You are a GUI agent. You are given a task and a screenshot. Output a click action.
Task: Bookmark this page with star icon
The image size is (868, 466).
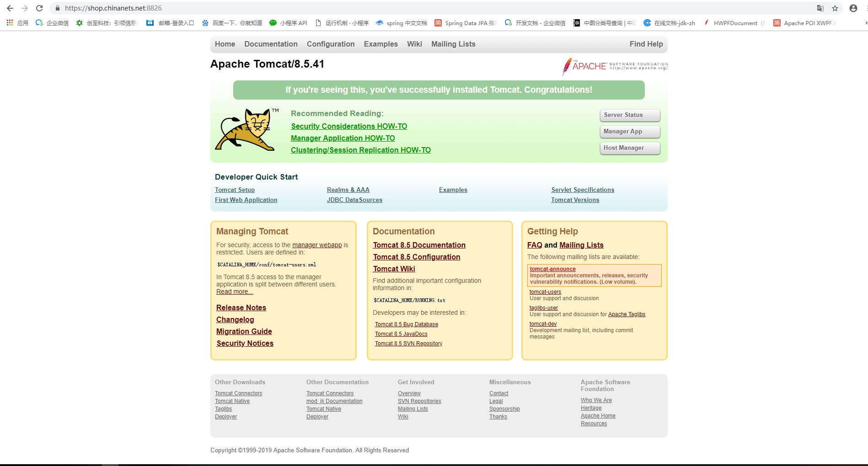coord(835,8)
